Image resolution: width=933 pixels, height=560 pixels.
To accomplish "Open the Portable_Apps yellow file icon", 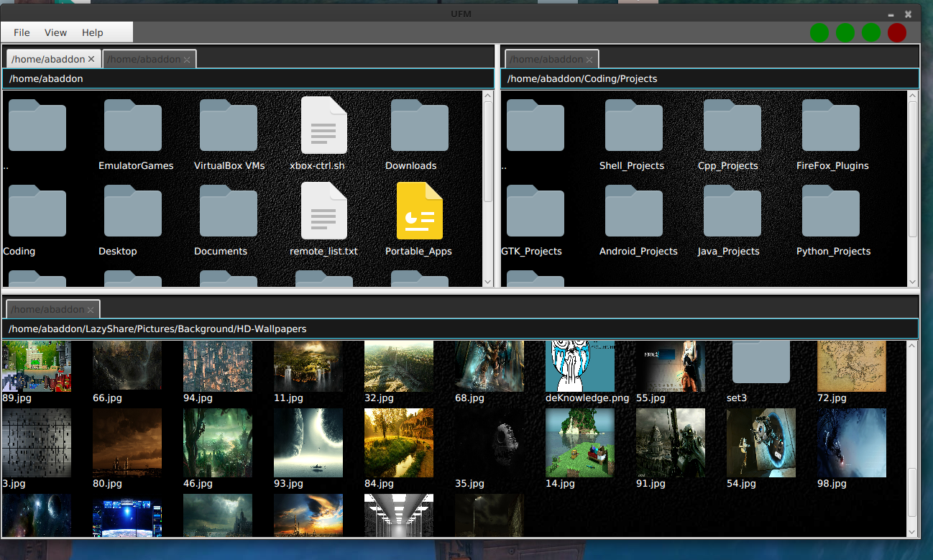I will (420, 211).
